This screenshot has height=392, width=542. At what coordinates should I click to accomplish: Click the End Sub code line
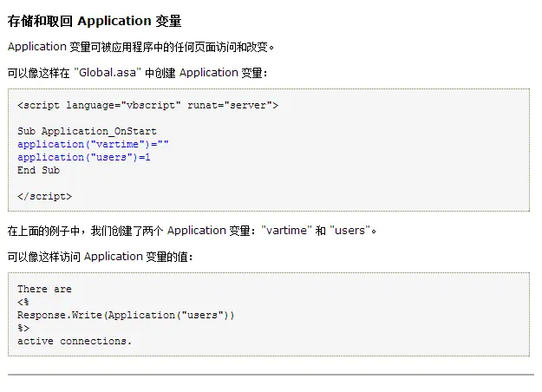(x=39, y=170)
